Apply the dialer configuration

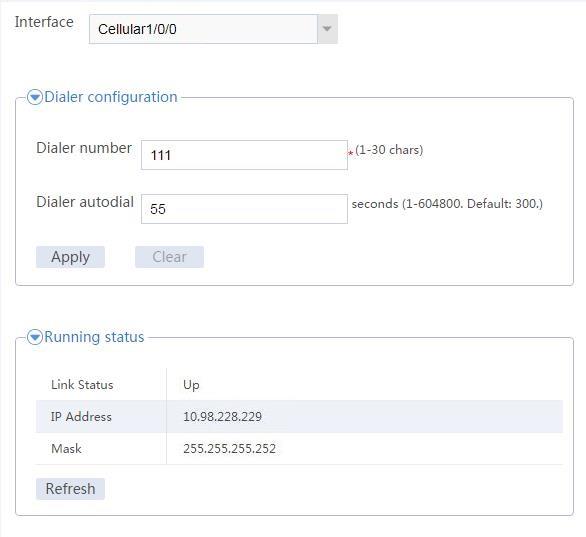pyautogui.click(x=70, y=257)
